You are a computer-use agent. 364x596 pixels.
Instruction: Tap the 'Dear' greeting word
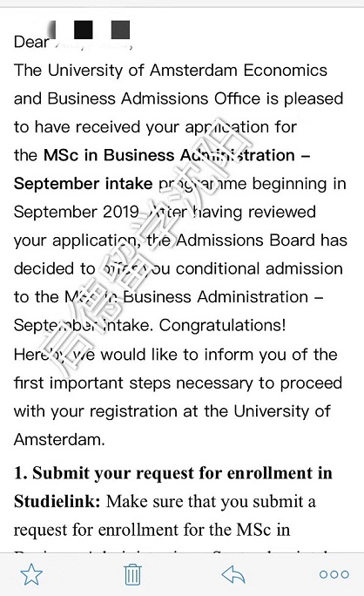31,42
